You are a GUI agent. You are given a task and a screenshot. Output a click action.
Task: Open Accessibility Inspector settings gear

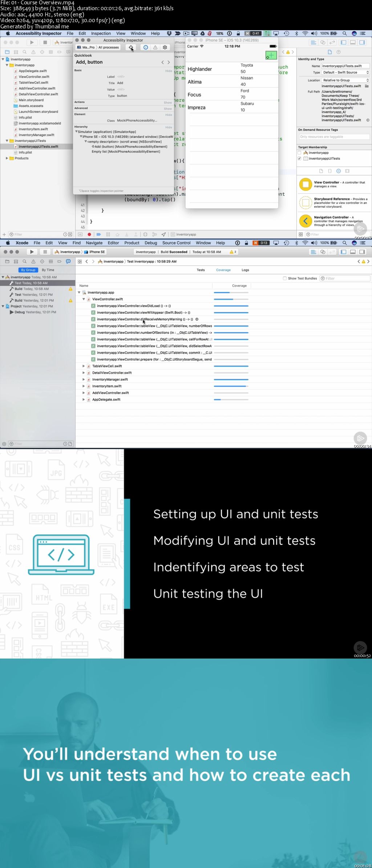(x=165, y=47)
